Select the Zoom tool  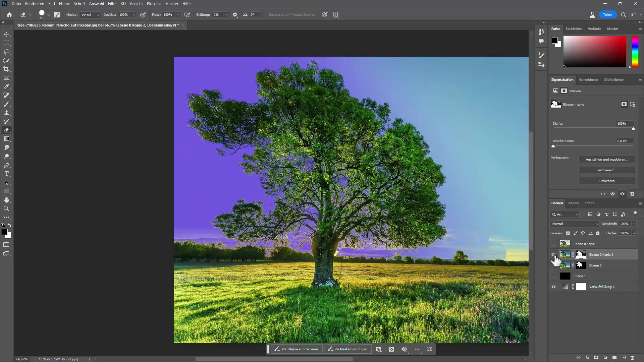(6, 208)
